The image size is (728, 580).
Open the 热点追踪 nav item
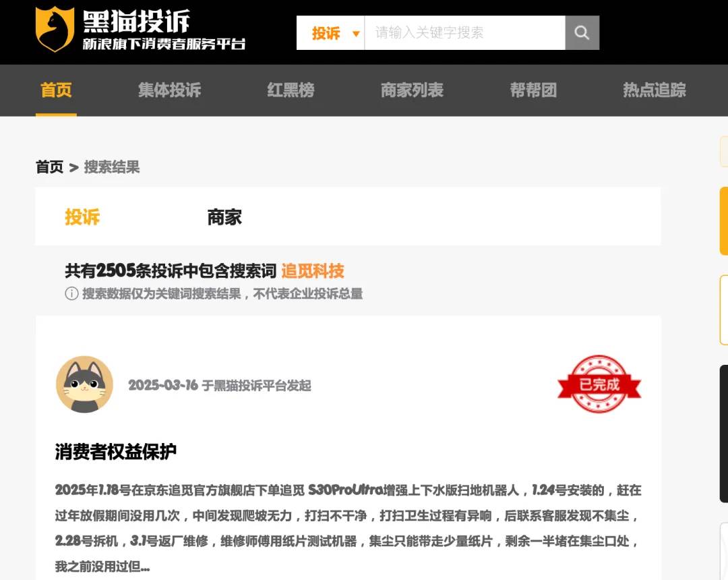click(x=654, y=90)
